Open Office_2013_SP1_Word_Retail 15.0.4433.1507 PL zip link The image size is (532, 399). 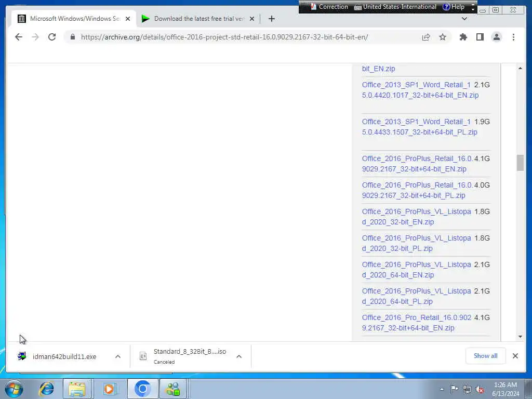tap(419, 127)
